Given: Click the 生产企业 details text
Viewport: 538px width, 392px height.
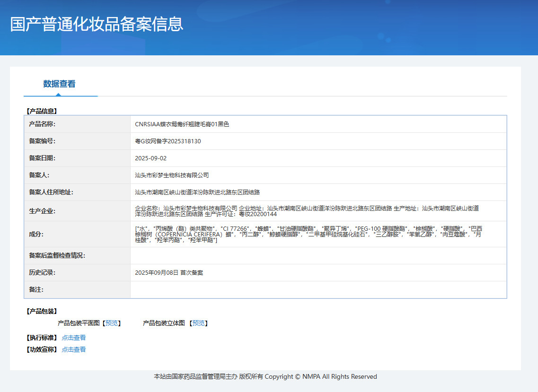Looking at the screenshot, I should tap(307, 211).
